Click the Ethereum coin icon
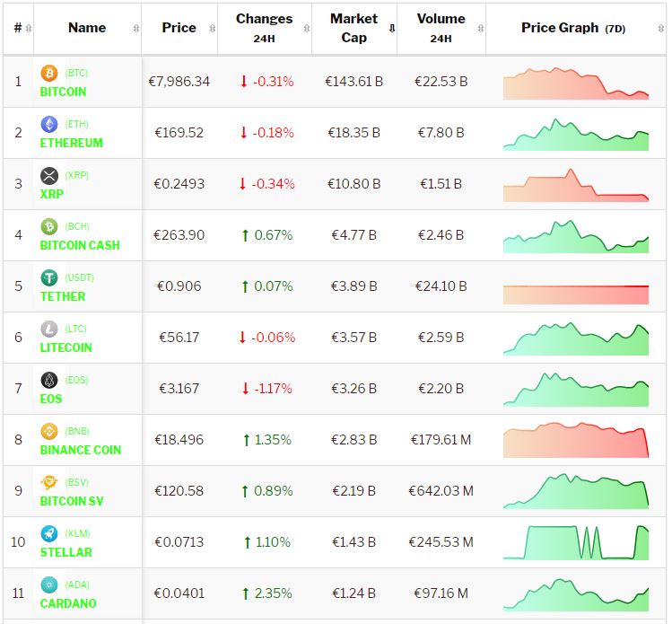Viewport: 672px width, 624px height. click(x=49, y=125)
